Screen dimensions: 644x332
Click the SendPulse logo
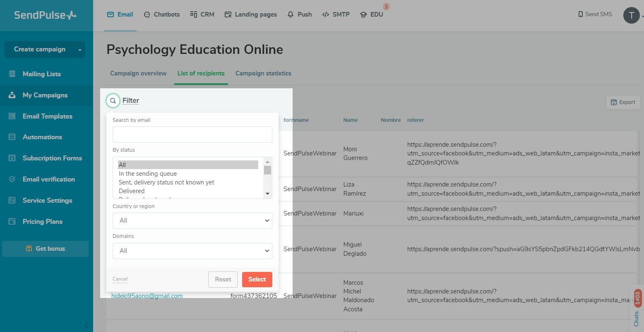pyautogui.click(x=45, y=15)
